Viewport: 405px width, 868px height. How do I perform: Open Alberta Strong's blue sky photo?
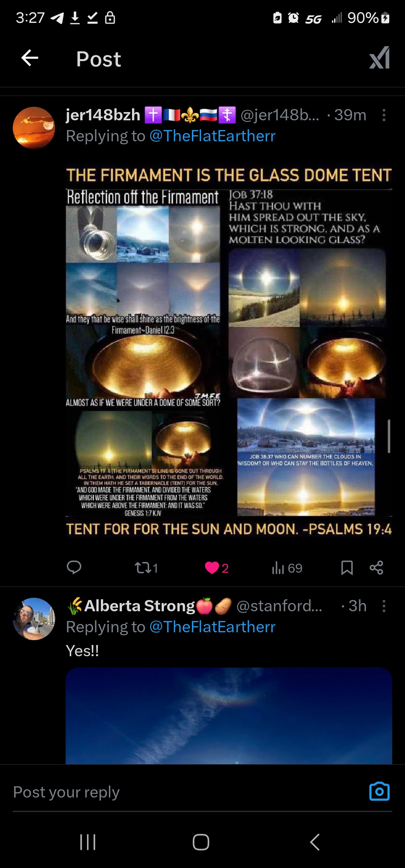pos(229,715)
